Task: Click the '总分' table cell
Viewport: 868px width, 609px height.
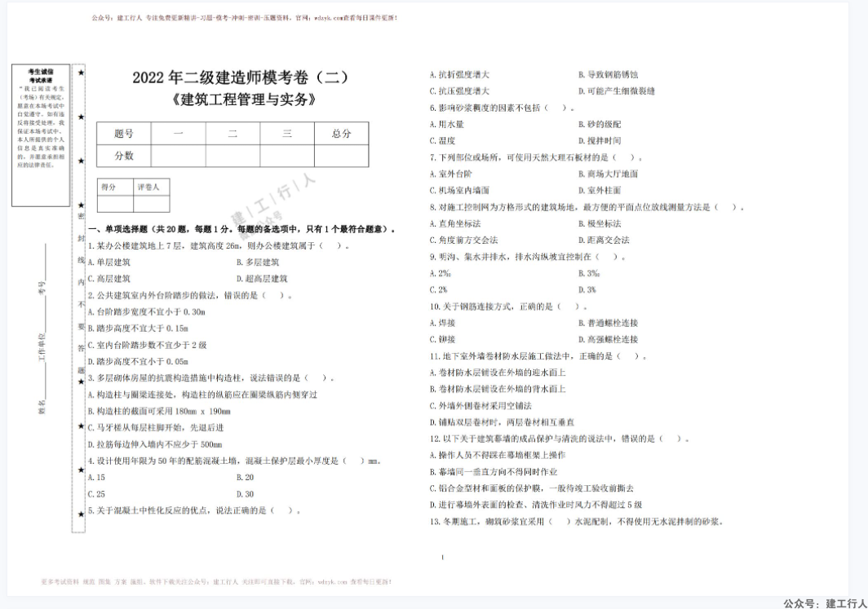Action: [x=342, y=134]
